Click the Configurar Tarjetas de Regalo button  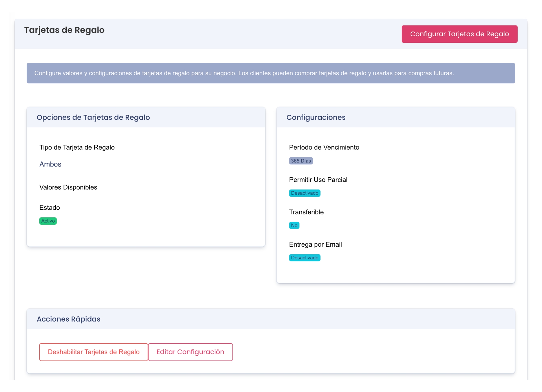click(x=459, y=34)
